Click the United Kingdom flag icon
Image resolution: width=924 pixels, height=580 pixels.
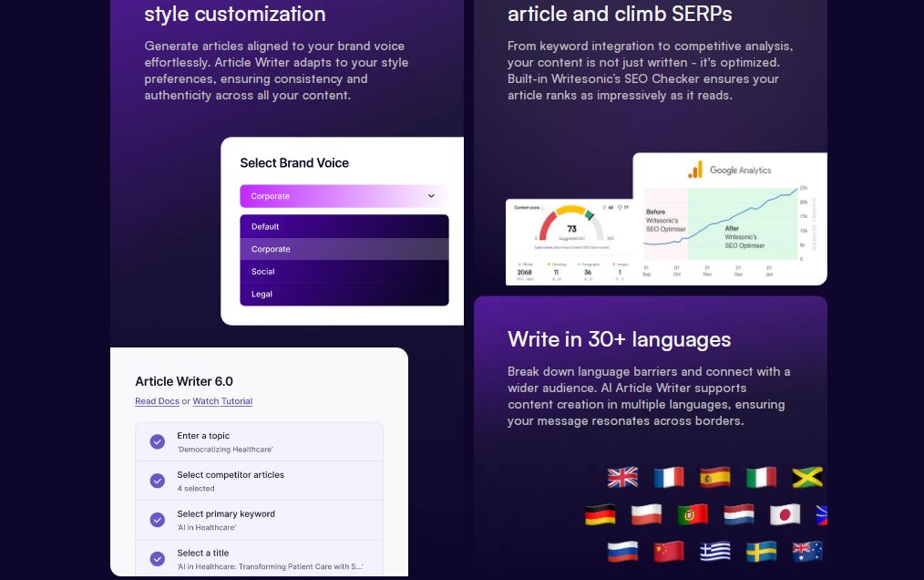tap(623, 477)
